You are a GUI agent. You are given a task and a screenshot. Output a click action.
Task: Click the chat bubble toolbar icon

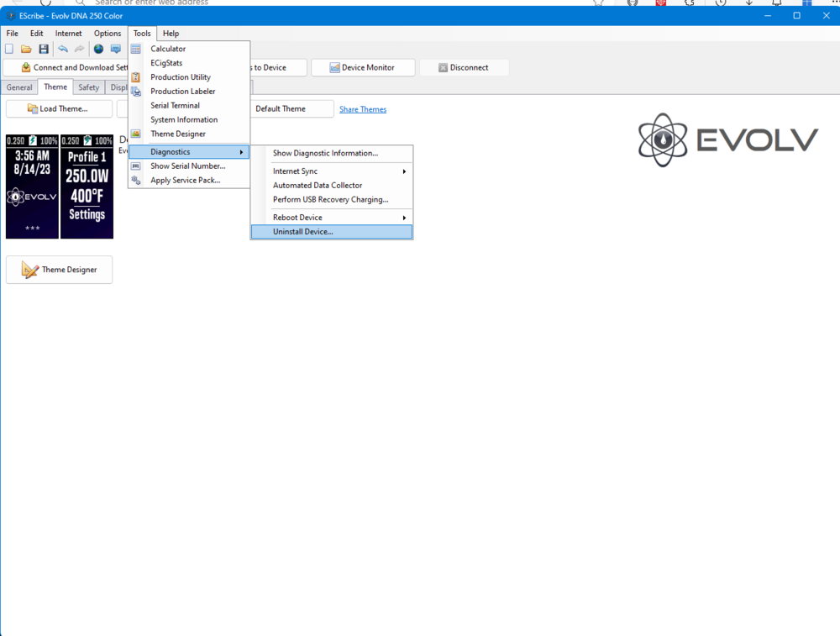(116, 49)
